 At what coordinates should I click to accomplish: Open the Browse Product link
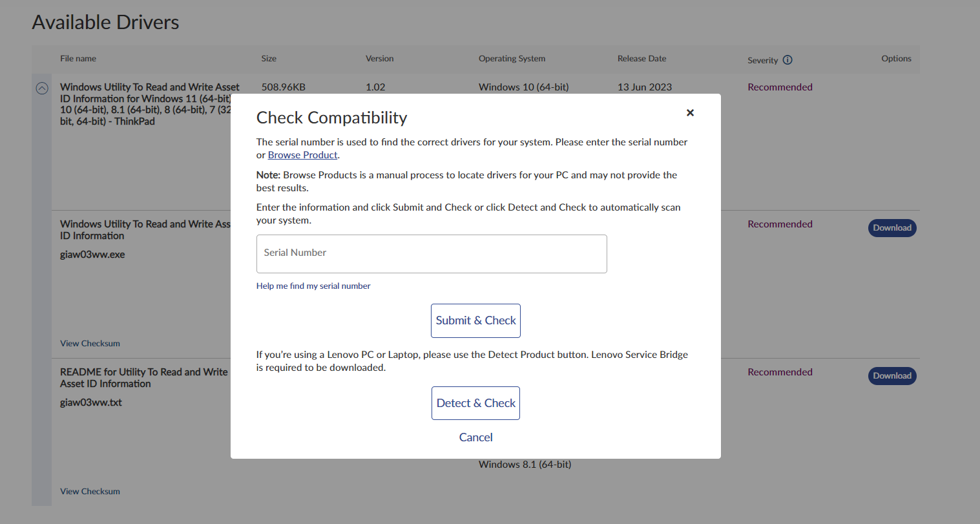(x=302, y=155)
